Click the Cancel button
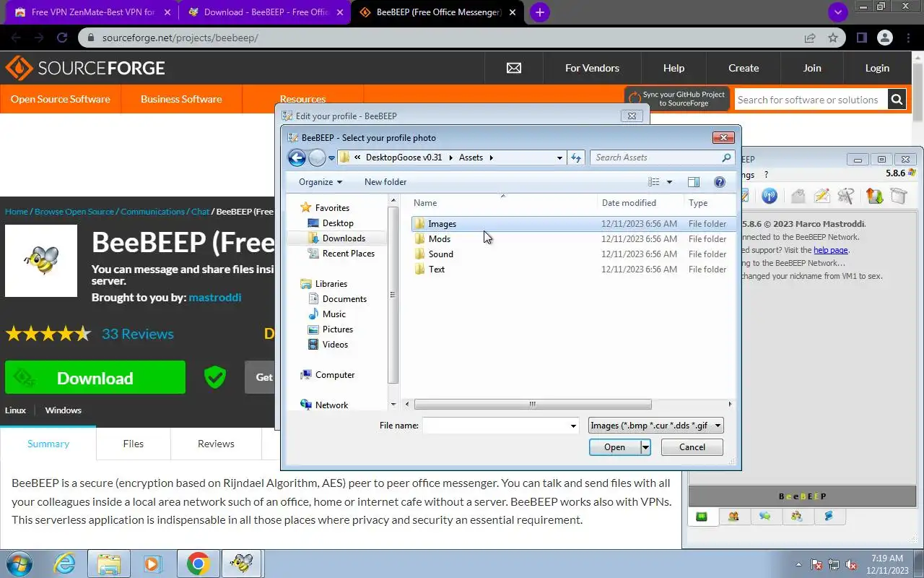The height and width of the screenshot is (578, 924). click(692, 447)
